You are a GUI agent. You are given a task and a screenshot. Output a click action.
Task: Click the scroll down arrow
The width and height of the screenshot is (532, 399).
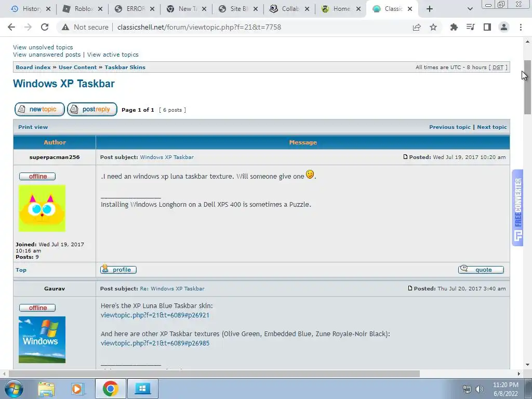click(528, 365)
